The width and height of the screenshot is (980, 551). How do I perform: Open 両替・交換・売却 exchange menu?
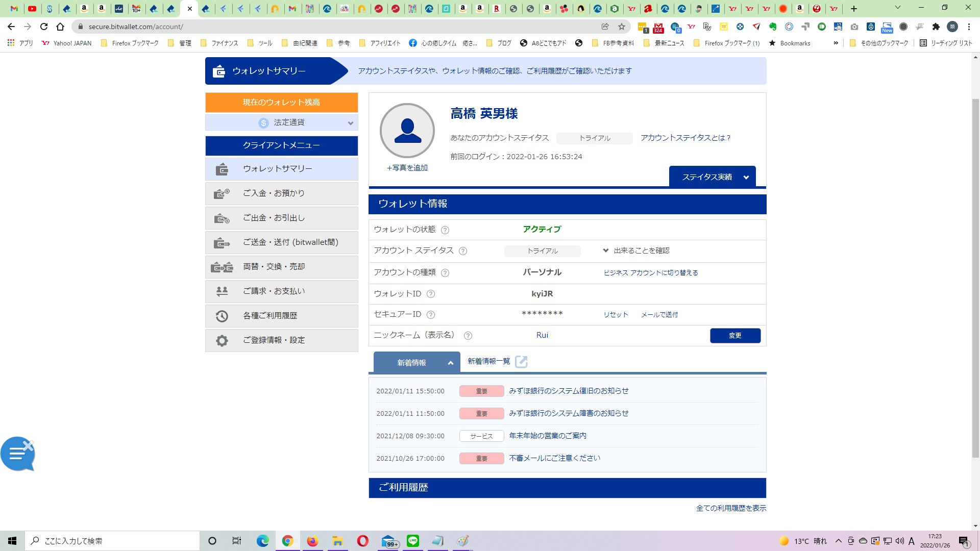(x=281, y=267)
